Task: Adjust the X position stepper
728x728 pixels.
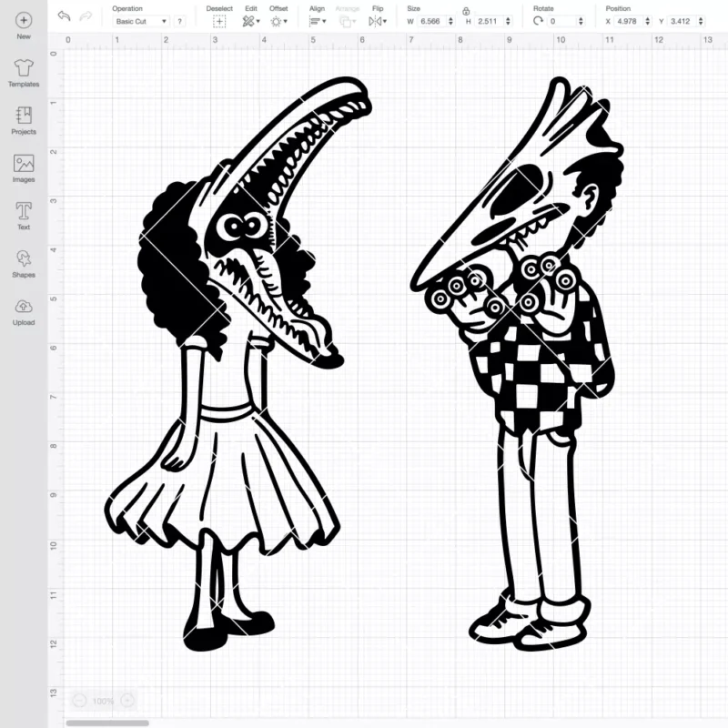Action: tap(648, 21)
